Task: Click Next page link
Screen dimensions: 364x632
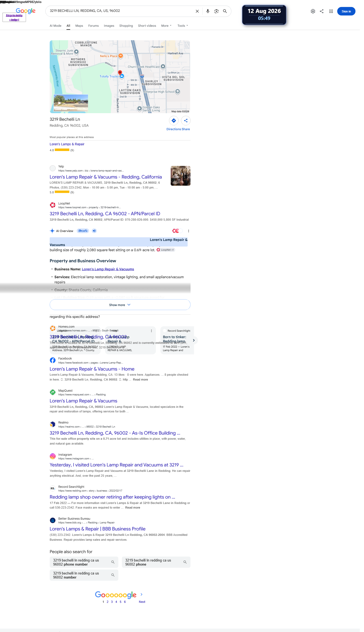Action: point(142,602)
